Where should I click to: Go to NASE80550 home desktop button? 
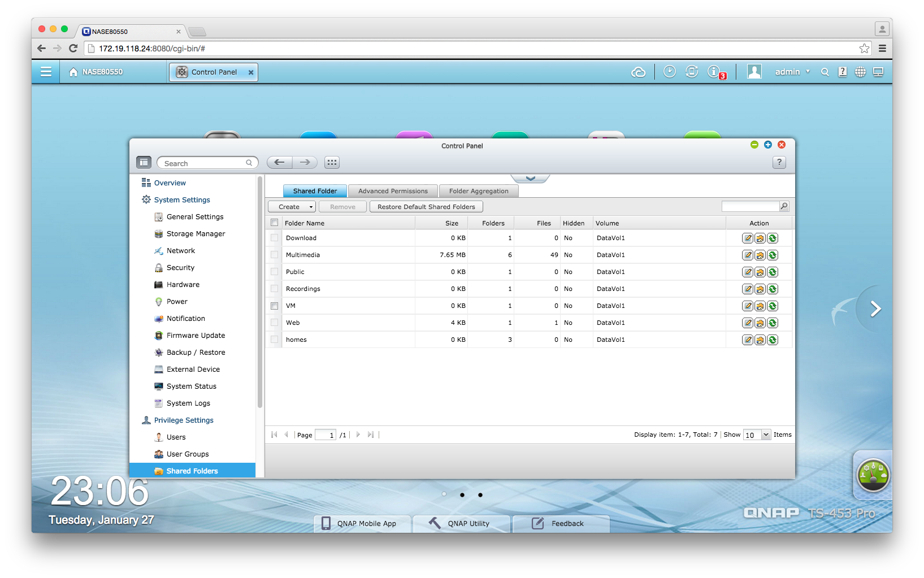[96, 72]
